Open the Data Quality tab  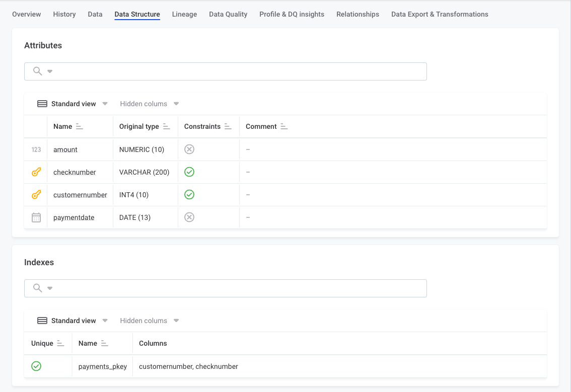pyautogui.click(x=228, y=14)
